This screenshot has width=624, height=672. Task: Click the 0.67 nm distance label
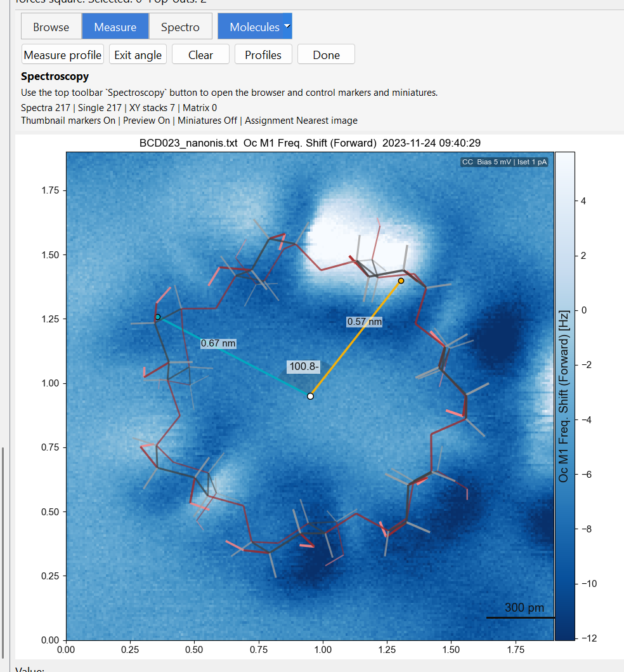pos(218,343)
